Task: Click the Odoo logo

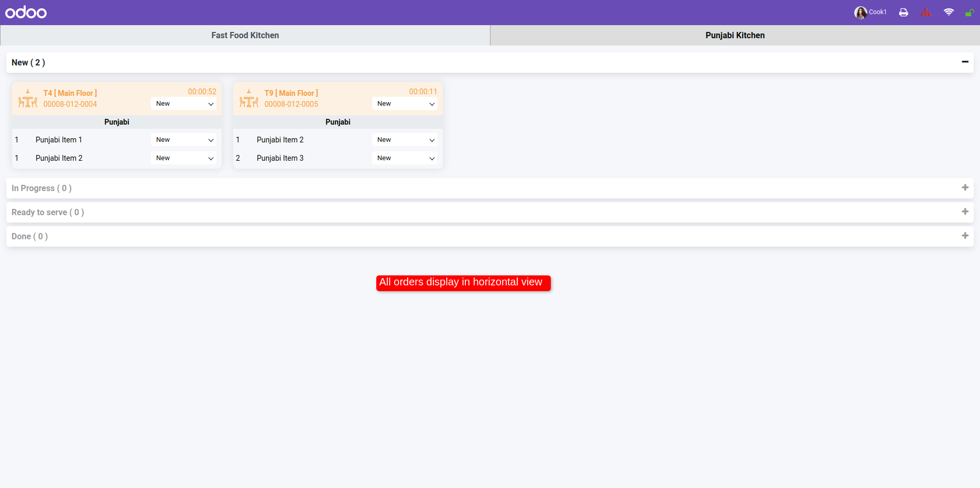Action: click(26, 12)
